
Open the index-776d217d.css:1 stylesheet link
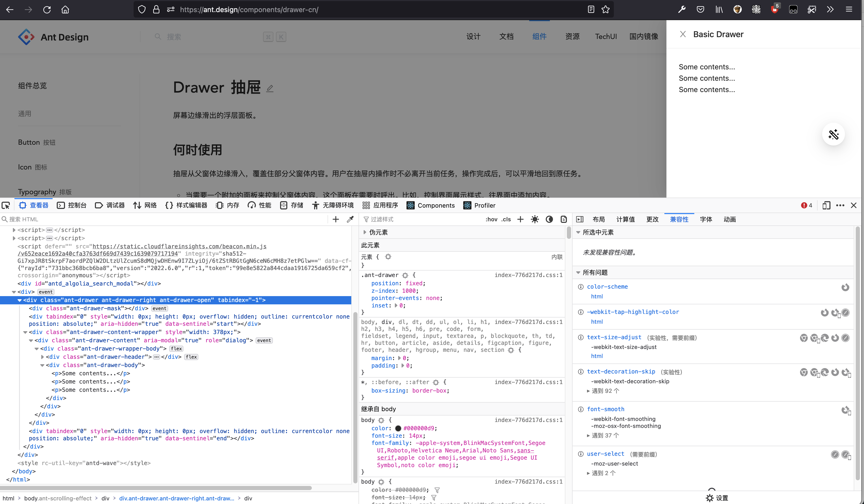coord(528,275)
